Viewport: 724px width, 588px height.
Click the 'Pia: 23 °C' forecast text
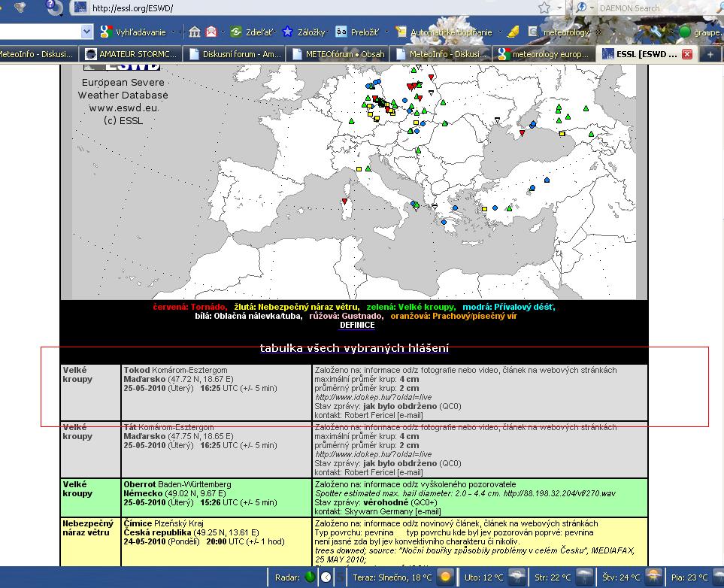pyautogui.click(x=689, y=577)
